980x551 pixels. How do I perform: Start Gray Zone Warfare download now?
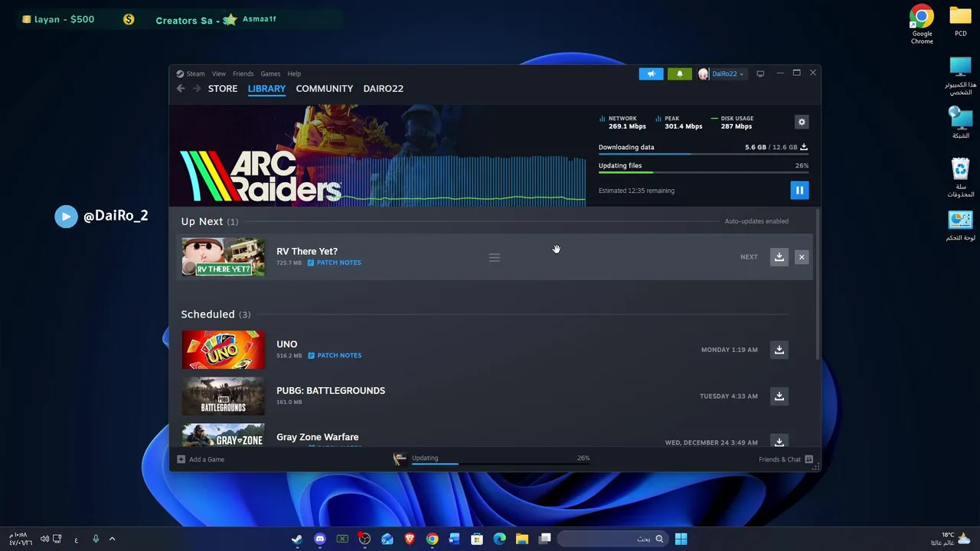point(779,442)
